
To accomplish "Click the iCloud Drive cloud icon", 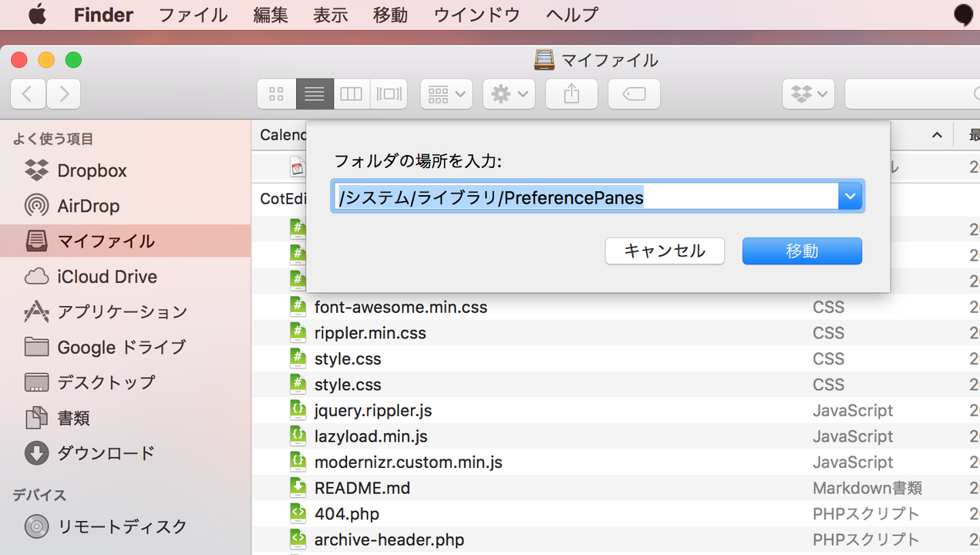I will pyautogui.click(x=36, y=277).
